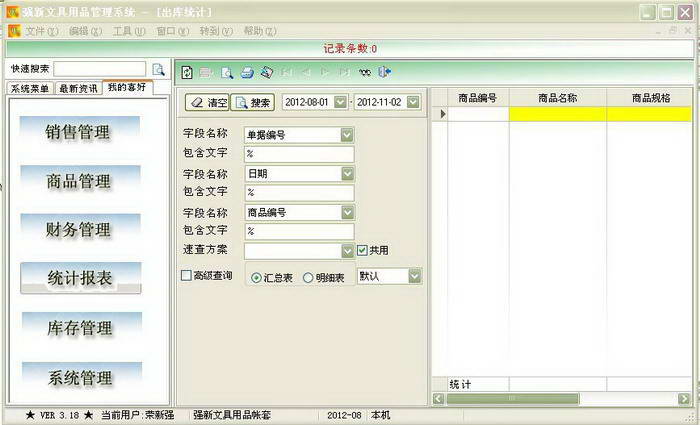
Task: Open the 默认 dropdown list
Action: [415, 276]
